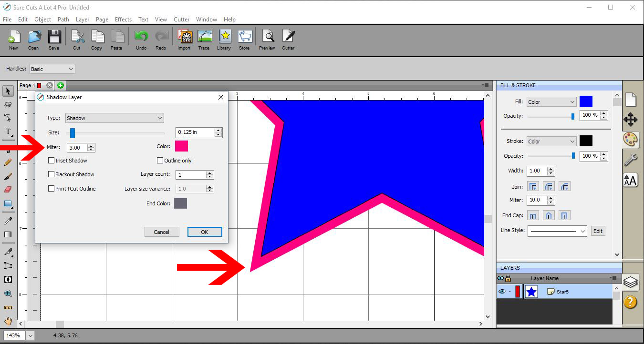
Task: Open the Library panel icon
Action: [x=224, y=40]
